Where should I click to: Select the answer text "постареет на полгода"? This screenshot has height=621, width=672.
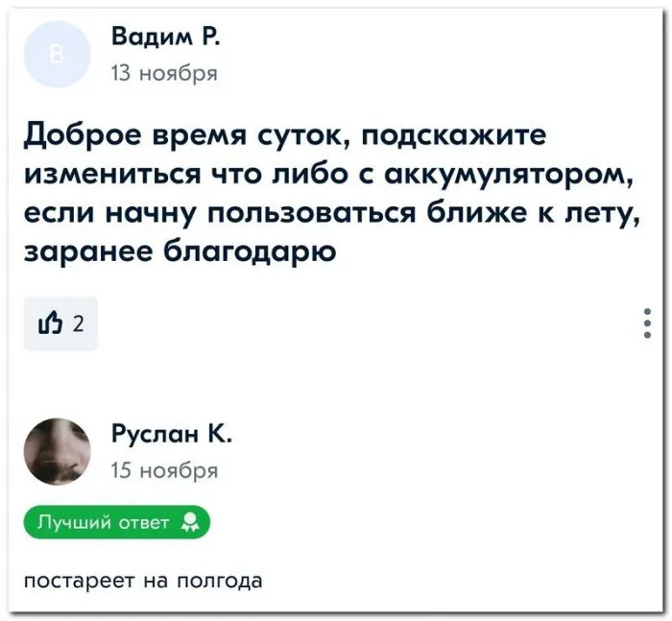coord(143,581)
